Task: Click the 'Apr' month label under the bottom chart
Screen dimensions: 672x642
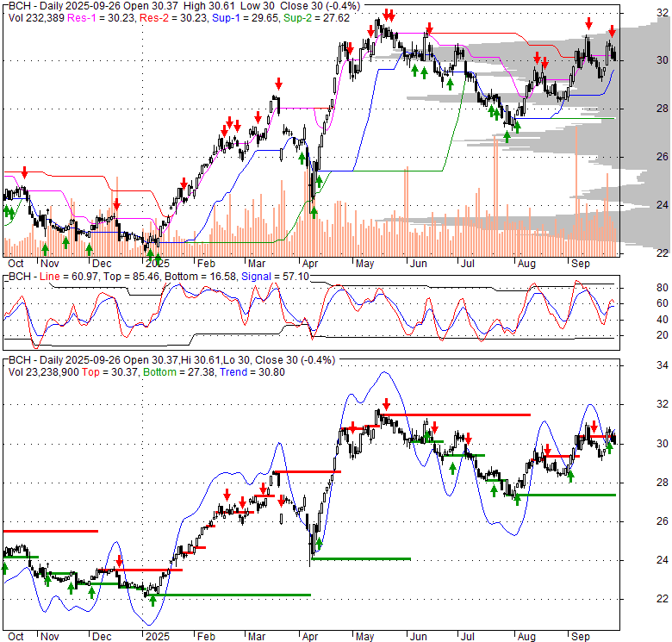Action: pyautogui.click(x=310, y=637)
